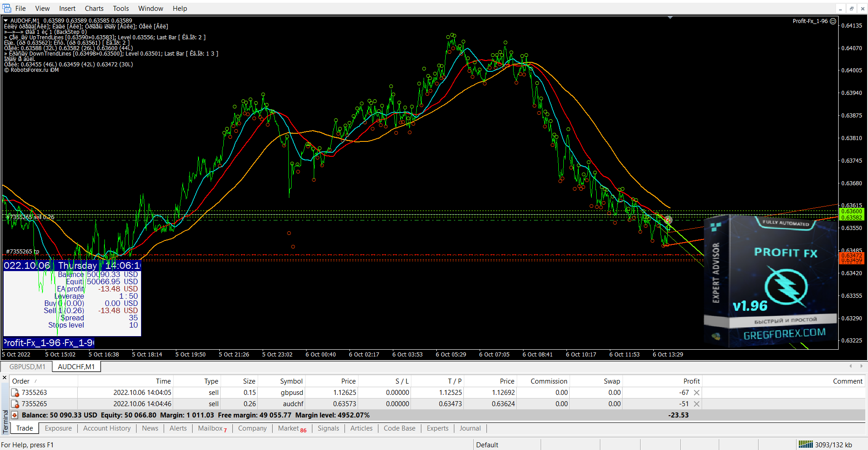Click the Default profile status bar field
Screen dimensions: 868x450
click(x=487, y=445)
